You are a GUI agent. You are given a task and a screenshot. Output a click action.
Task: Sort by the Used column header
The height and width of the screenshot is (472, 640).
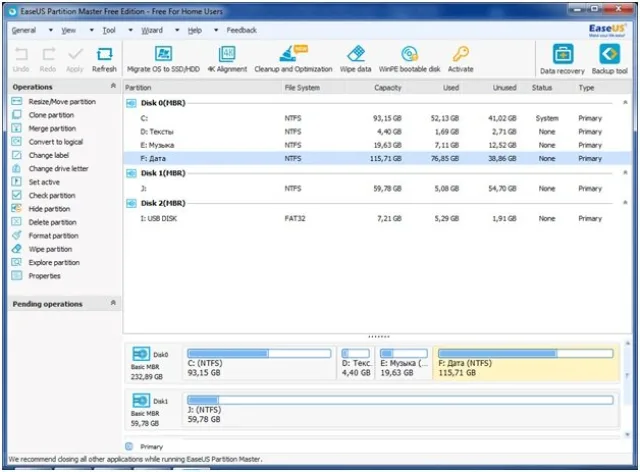434,88
